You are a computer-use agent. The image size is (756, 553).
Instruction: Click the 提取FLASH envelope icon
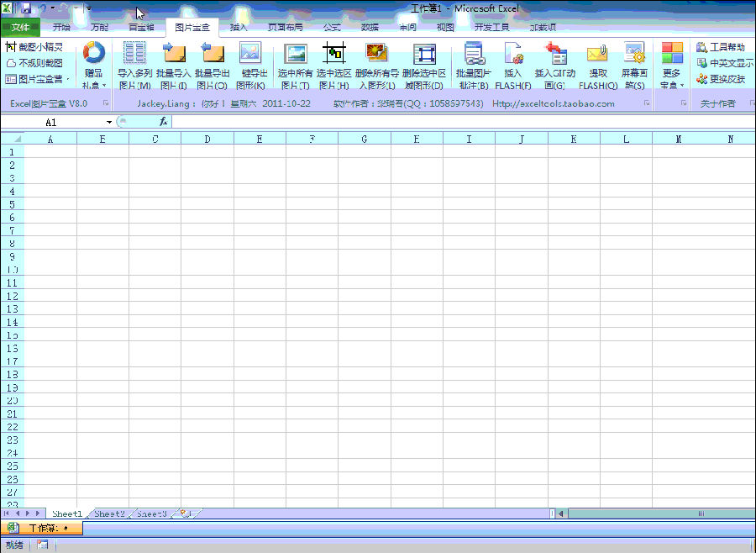point(597,55)
